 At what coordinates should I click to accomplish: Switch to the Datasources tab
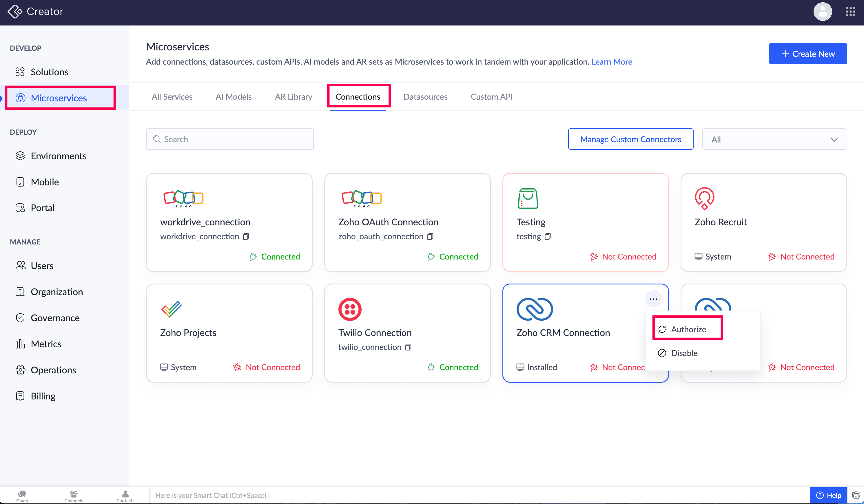coord(425,97)
